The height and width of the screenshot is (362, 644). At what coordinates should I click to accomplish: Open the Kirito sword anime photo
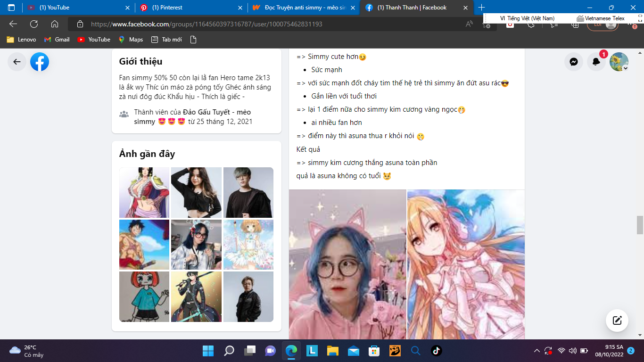point(196,296)
